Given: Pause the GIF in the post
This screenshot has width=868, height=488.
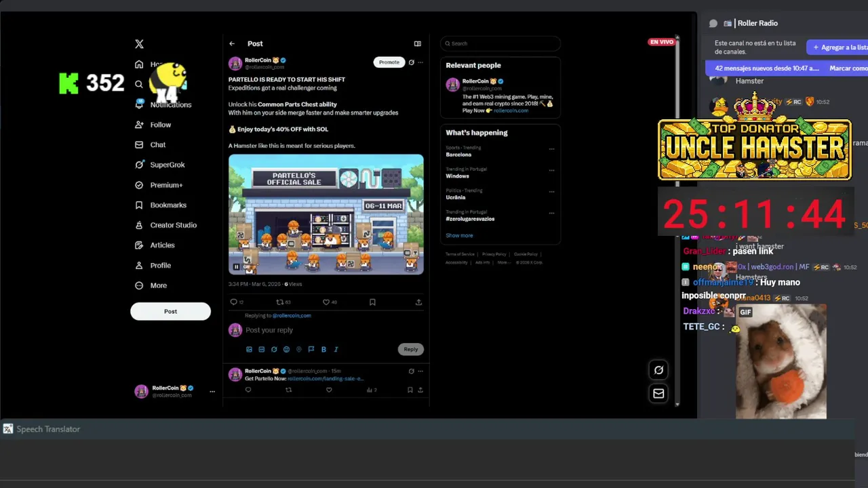Looking at the screenshot, I should point(237,267).
